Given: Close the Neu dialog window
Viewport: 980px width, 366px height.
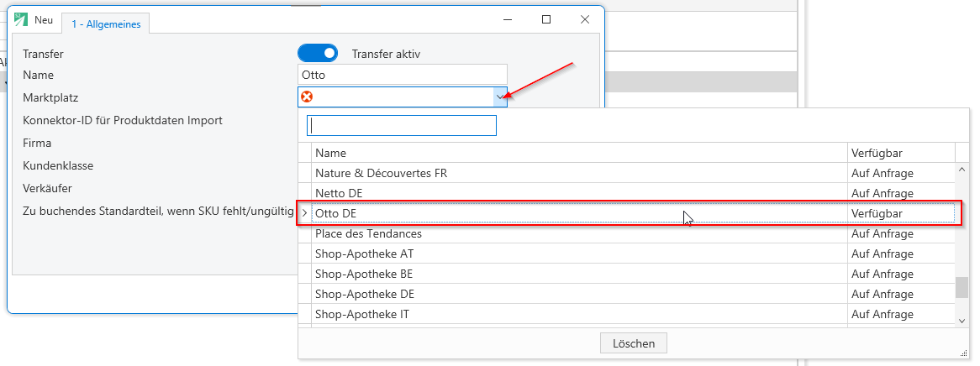Looking at the screenshot, I should pyautogui.click(x=585, y=19).
